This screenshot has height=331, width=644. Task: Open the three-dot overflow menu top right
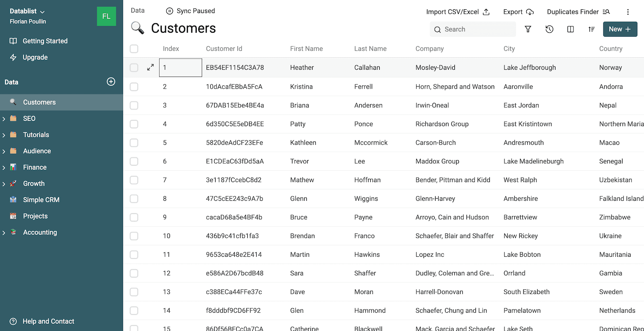click(628, 12)
